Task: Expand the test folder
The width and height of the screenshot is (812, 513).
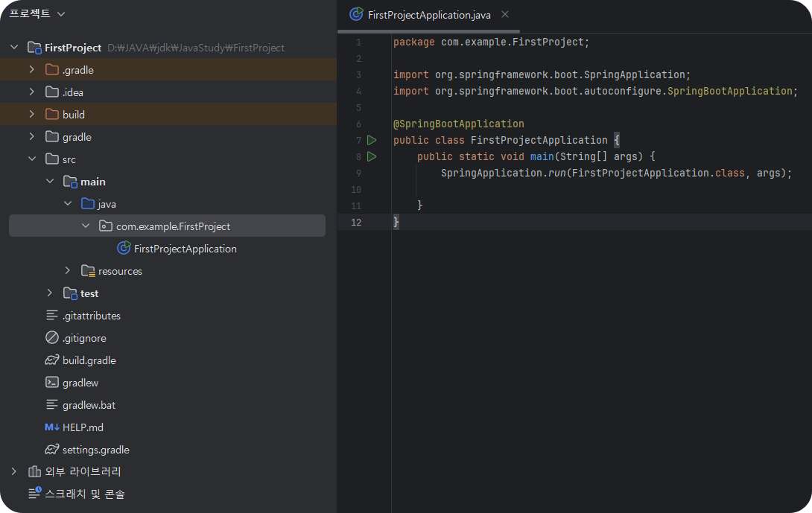Action: coord(49,293)
